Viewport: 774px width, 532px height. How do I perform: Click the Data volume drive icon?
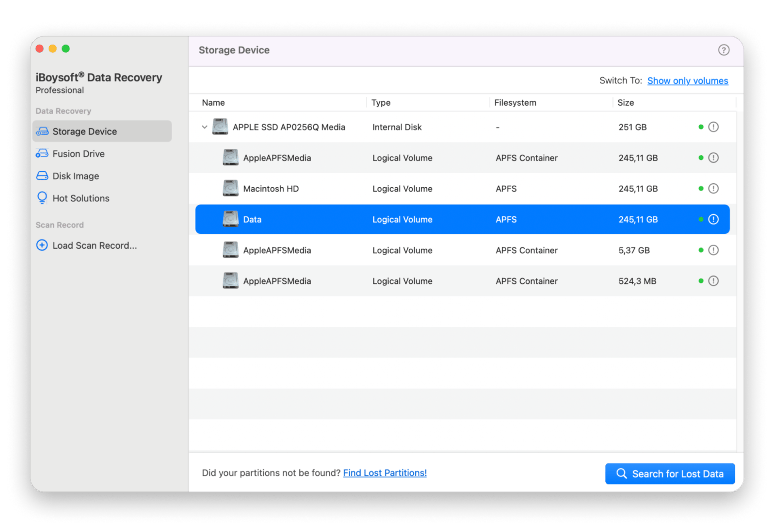(230, 219)
